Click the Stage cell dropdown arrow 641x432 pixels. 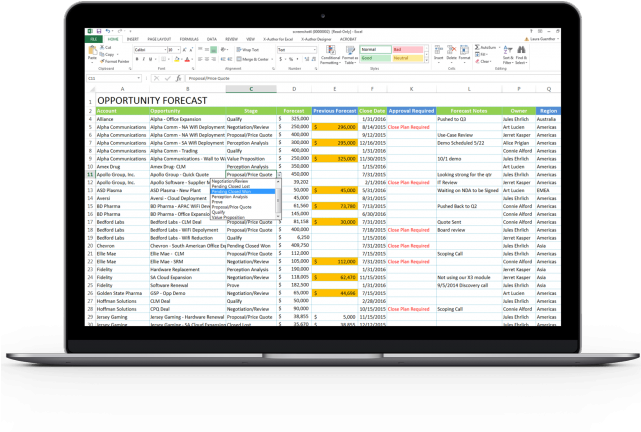pos(280,174)
